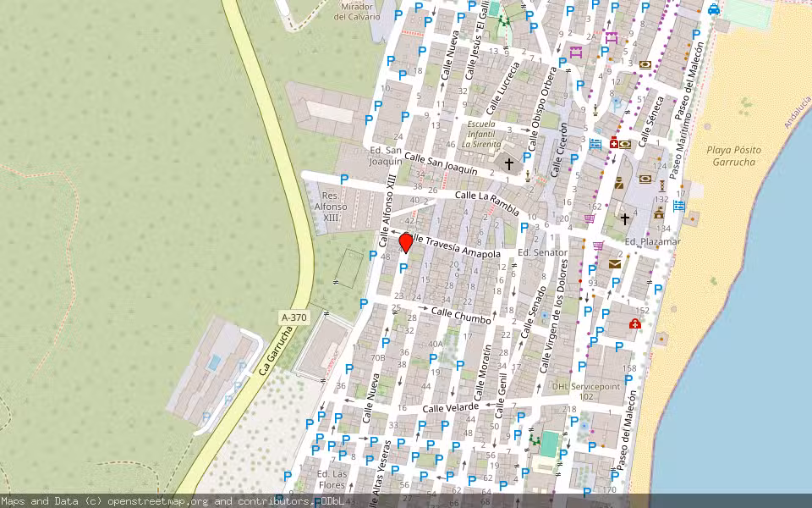Screen dimensions: 812x508
Task: Select the blue hotel icon near number 17
Action: point(679,206)
